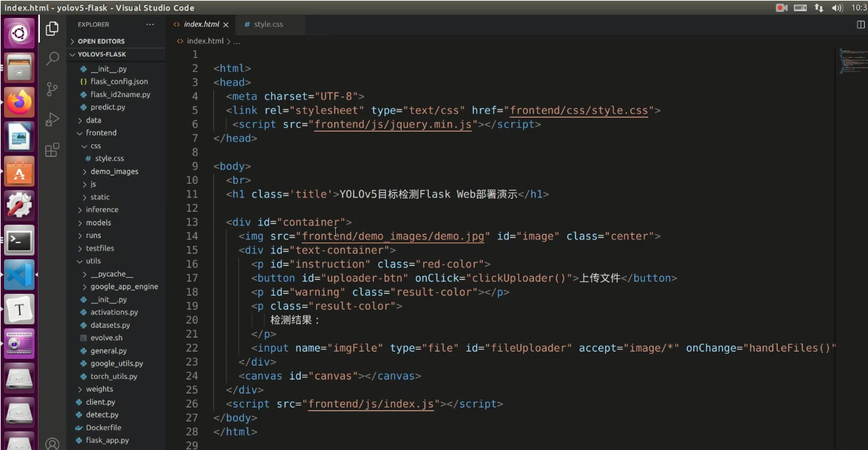Follow the frontend/js/index.js link on line 26
Viewport: 868px width, 450px height.
371,404
